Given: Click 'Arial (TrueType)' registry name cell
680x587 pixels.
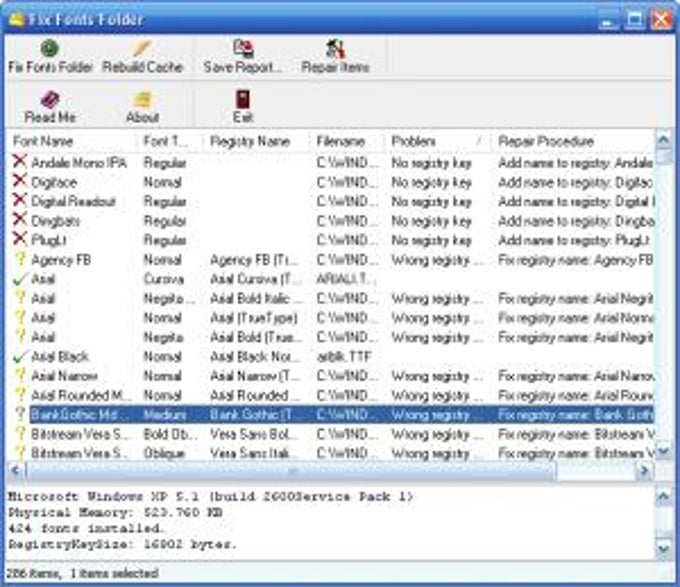Looking at the screenshot, I should tap(254, 318).
